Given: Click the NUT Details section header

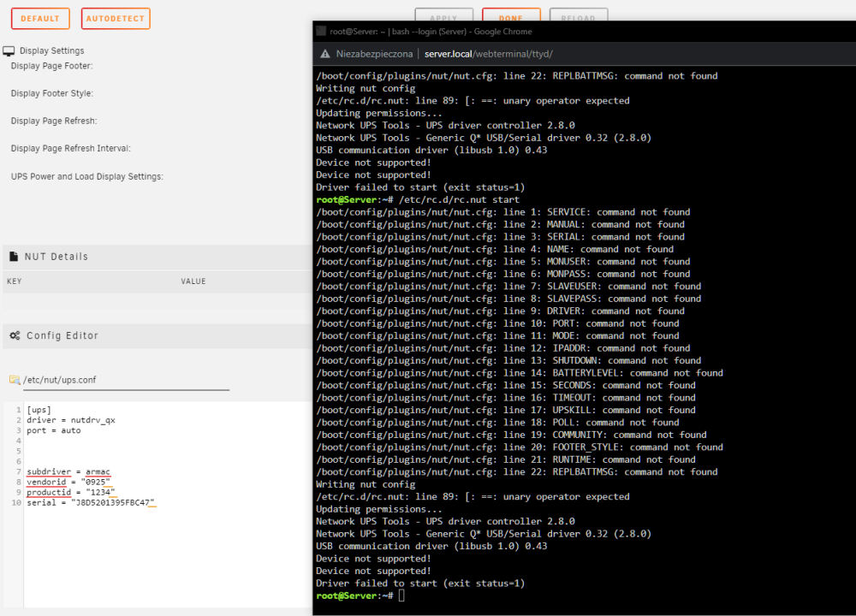Looking at the screenshot, I should click(56, 257).
